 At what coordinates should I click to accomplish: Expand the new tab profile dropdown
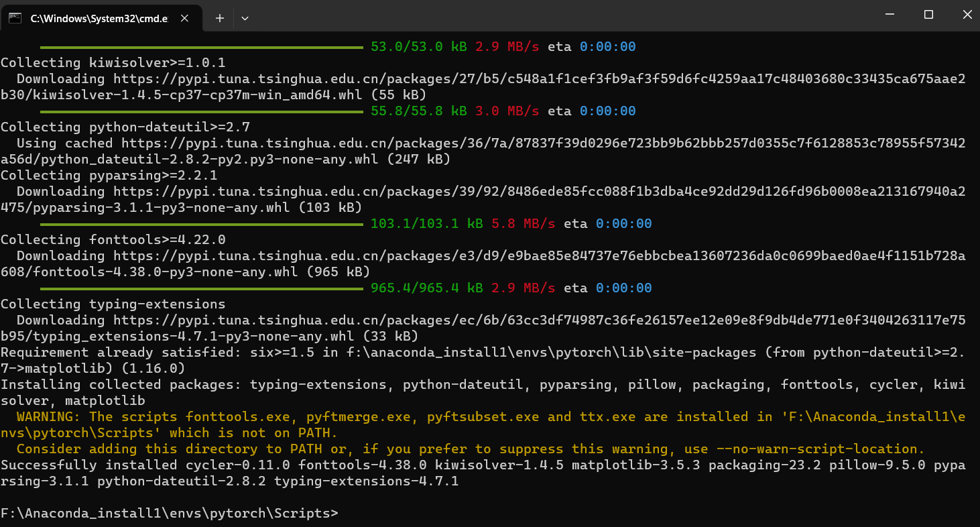point(245,18)
